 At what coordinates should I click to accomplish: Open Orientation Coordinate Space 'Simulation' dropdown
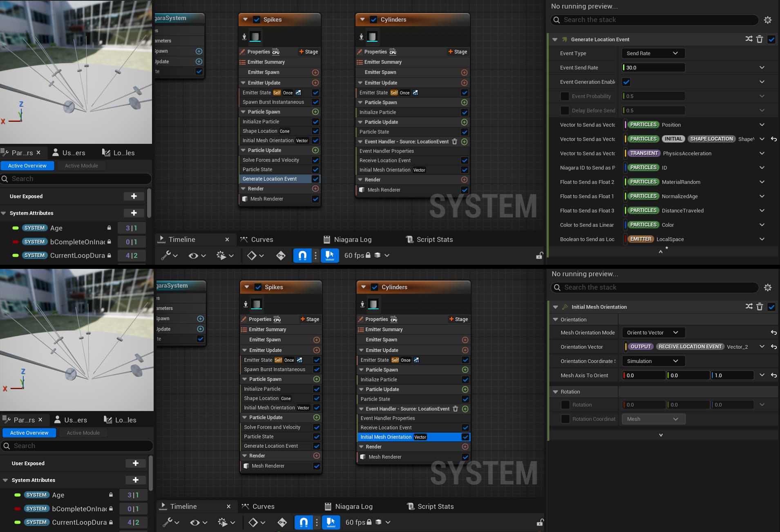pyautogui.click(x=653, y=361)
